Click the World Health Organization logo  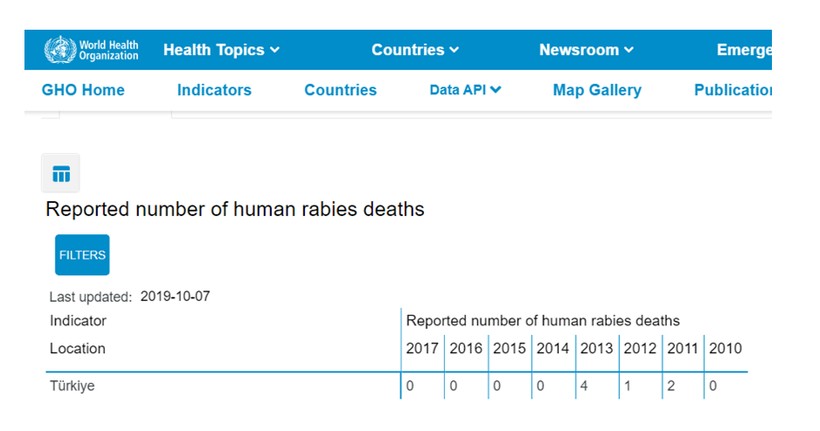pos(91,50)
